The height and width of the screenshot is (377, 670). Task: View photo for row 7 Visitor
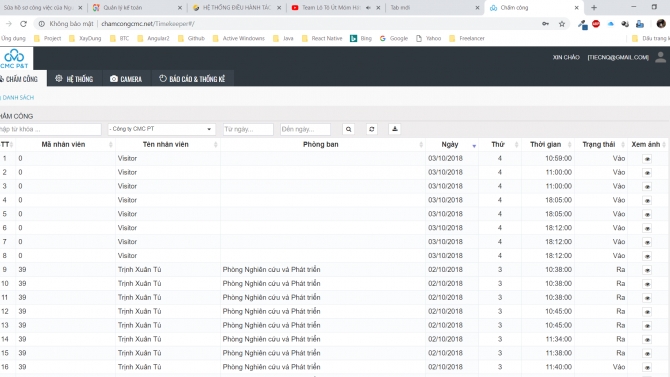pos(647,242)
